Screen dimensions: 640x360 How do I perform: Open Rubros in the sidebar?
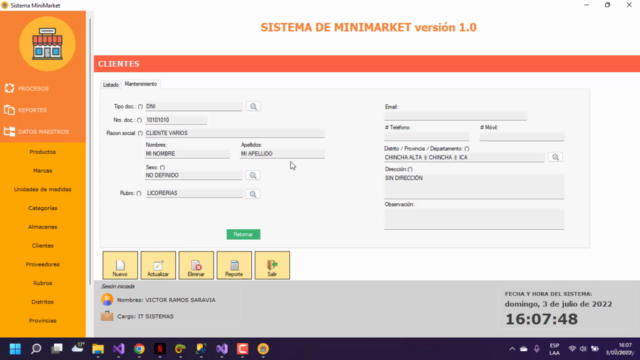click(x=42, y=283)
